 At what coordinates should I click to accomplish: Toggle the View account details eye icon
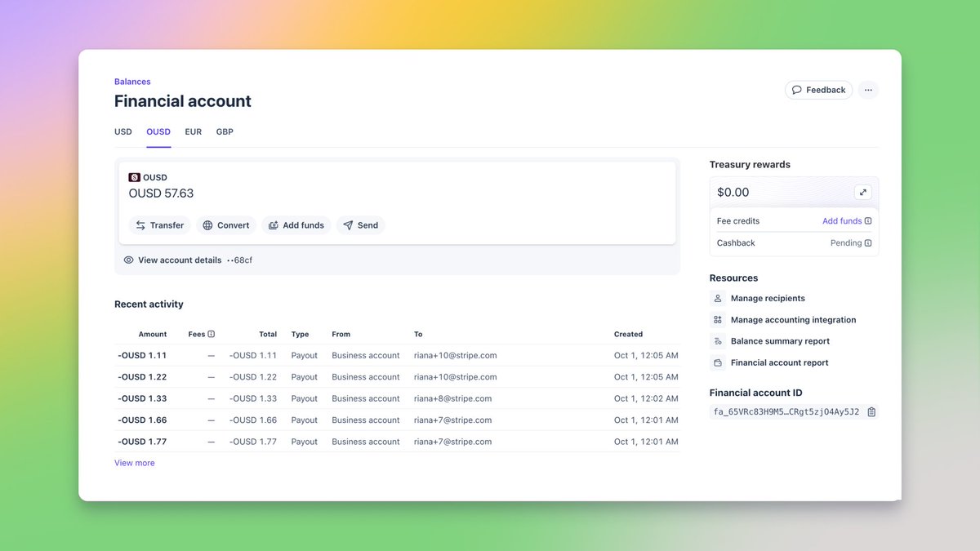129,260
